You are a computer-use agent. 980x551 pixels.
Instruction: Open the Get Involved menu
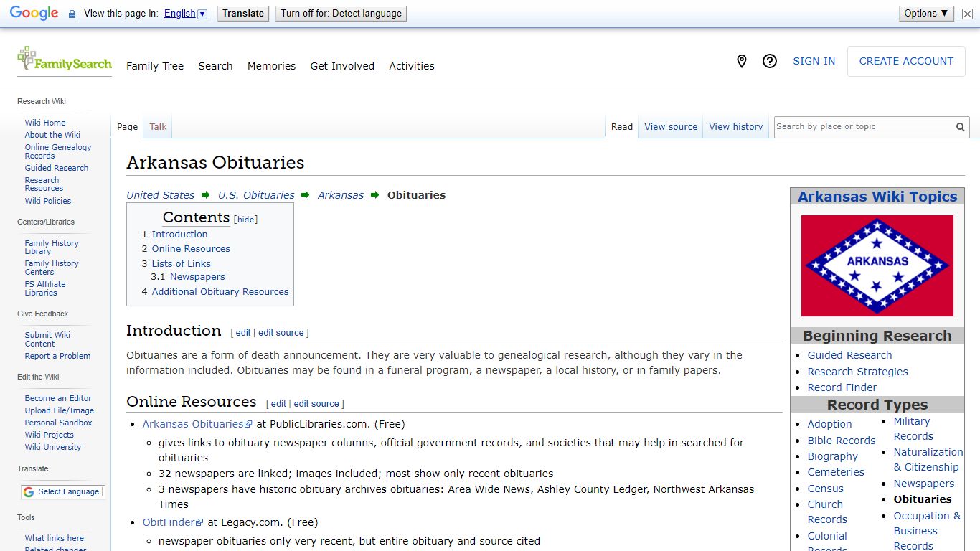(342, 66)
